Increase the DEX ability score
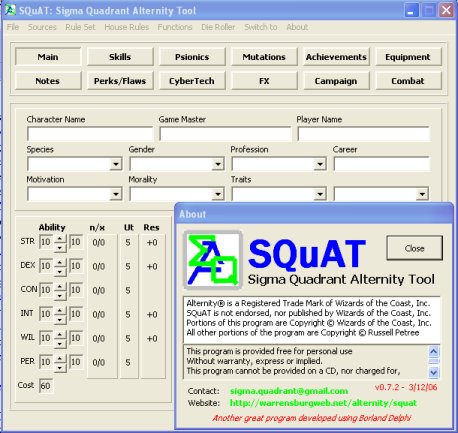Screen dimensions: 458x433 [60, 263]
